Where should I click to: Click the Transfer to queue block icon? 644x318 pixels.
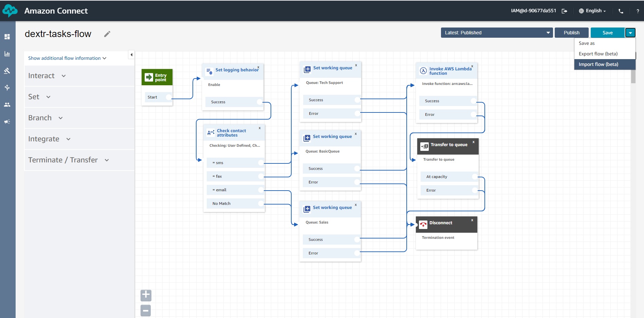click(x=425, y=146)
